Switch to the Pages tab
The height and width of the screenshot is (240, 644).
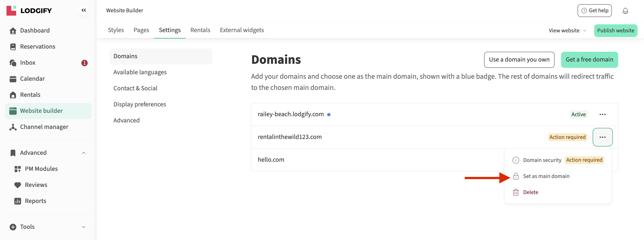pos(141,30)
